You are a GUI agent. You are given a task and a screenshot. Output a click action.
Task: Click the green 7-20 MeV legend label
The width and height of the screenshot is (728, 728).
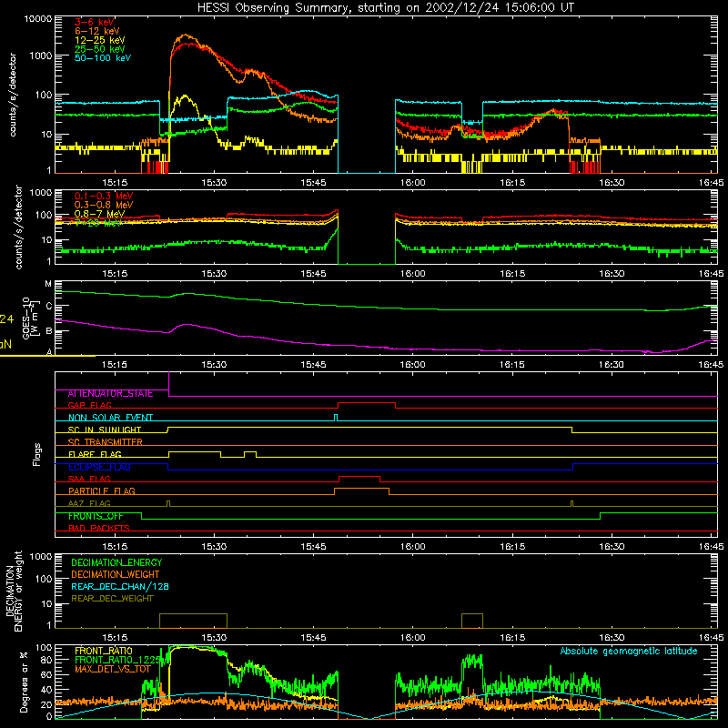pos(98,223)
